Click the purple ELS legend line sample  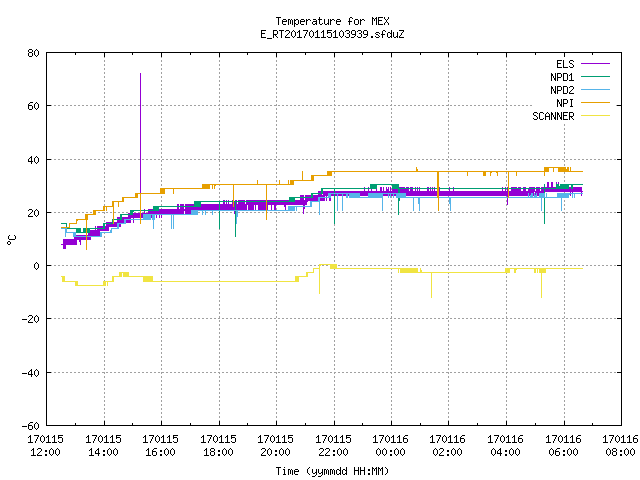pos(595,64)
